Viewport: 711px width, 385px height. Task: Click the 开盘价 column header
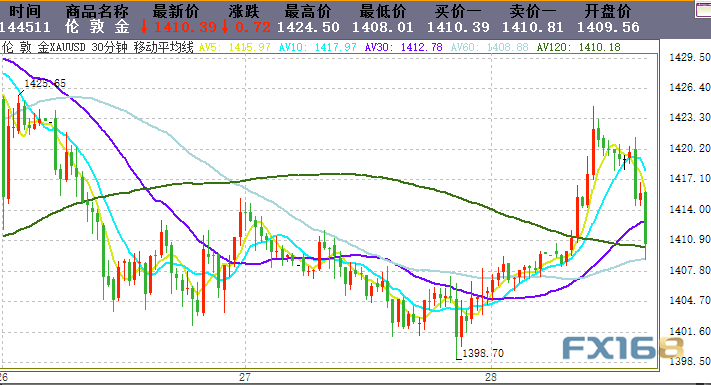click(608, 11)
